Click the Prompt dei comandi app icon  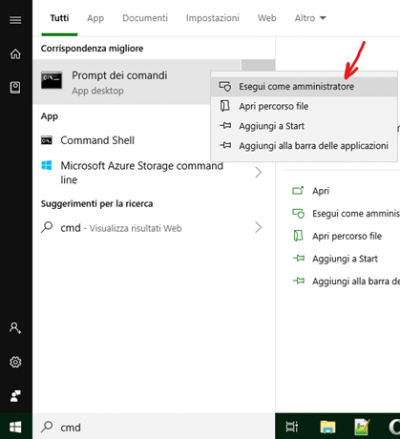point(51,80)
